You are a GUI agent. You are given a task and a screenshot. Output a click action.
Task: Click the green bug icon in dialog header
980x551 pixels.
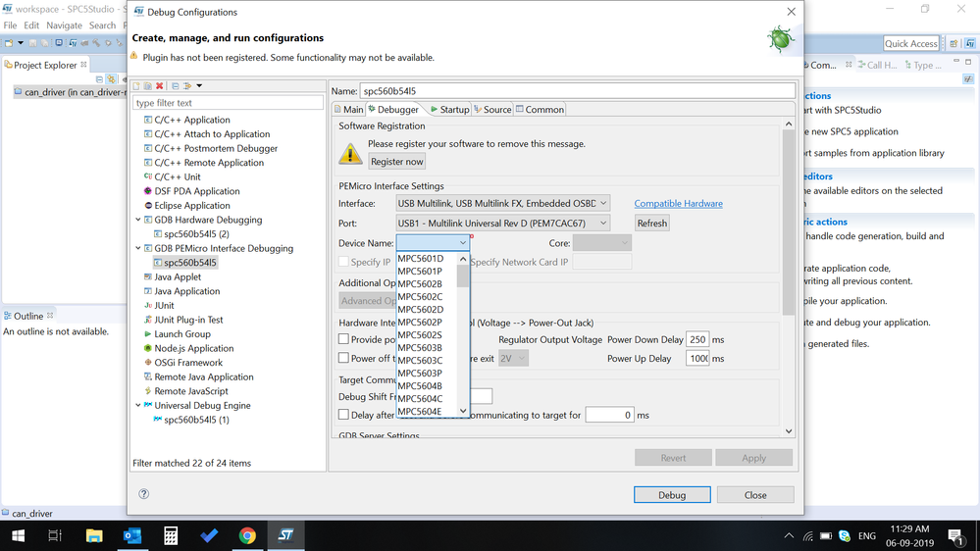(781, 39)
